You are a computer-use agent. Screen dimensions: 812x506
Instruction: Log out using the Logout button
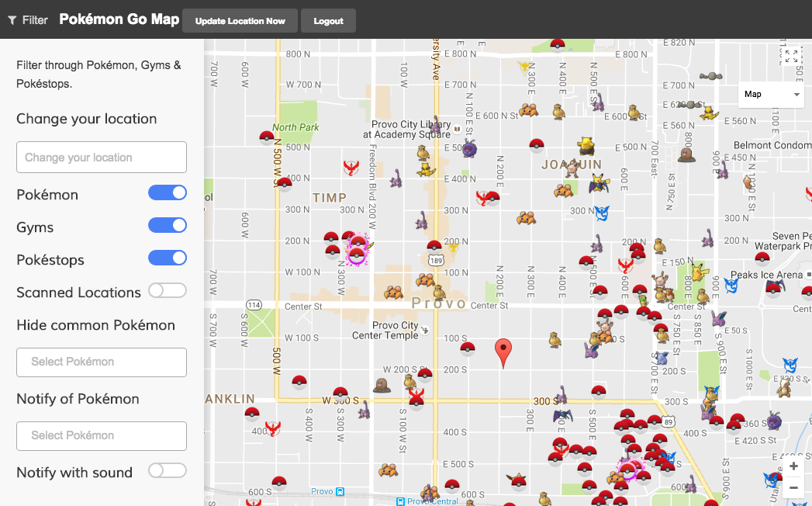click(x=328, y=21)
